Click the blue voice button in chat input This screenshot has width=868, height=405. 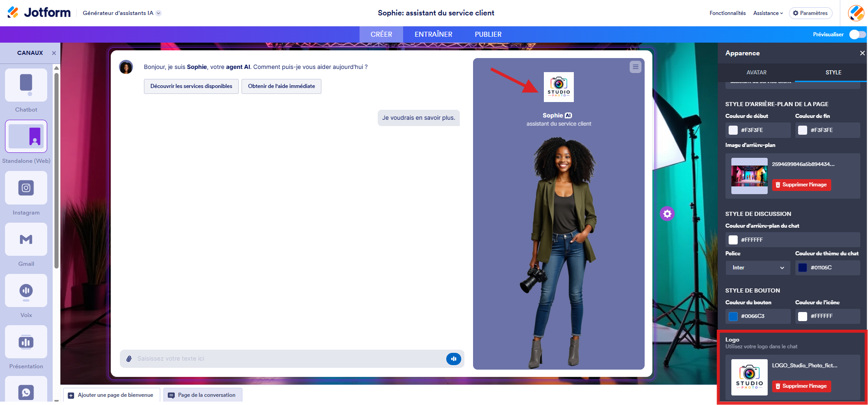454,359
